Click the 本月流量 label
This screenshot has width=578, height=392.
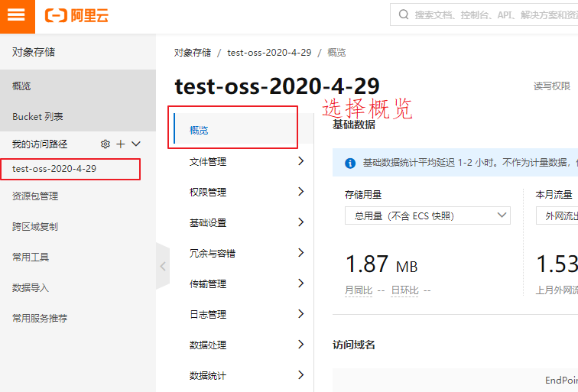(554, 195)
